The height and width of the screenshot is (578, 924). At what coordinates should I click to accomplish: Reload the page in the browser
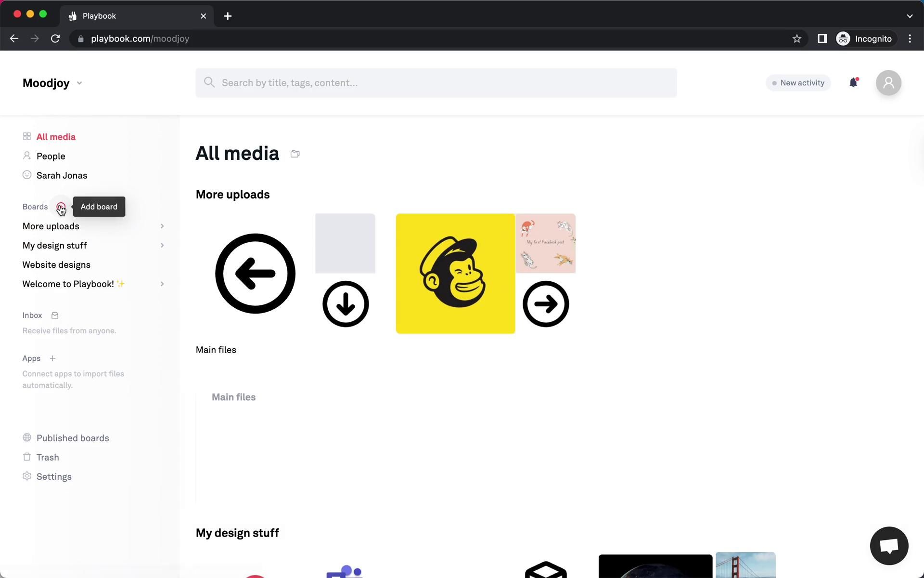point(55,39)
